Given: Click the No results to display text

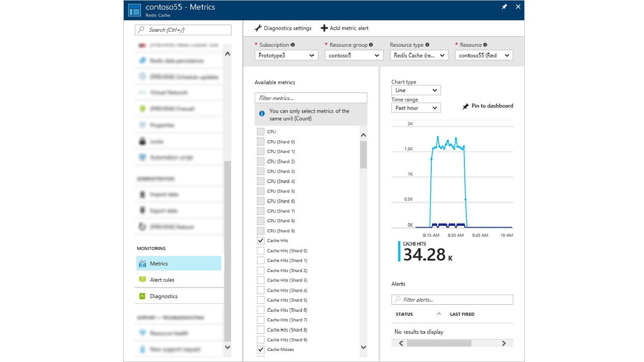Looking at the screenshot, I should (x=419, y=332).
